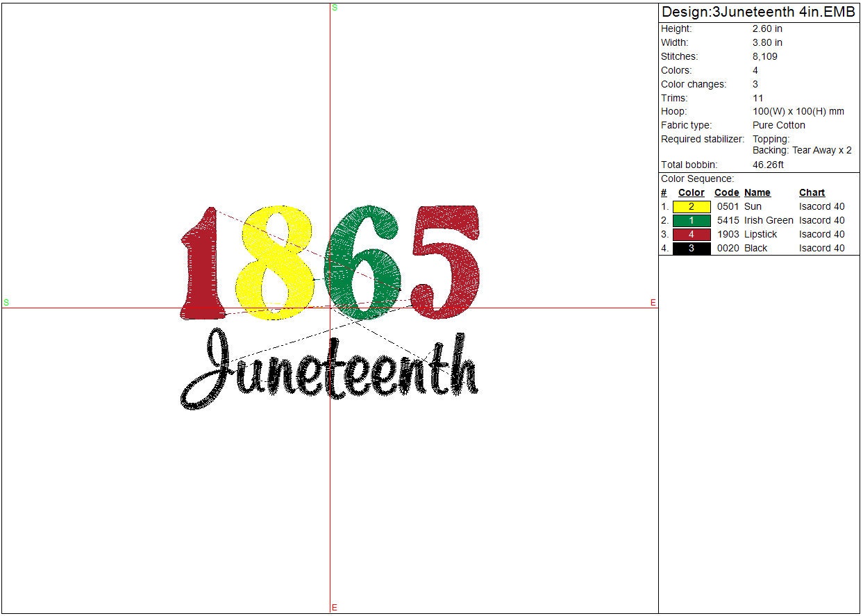Click the red E marker on right edge

click(x=653, y=303)
